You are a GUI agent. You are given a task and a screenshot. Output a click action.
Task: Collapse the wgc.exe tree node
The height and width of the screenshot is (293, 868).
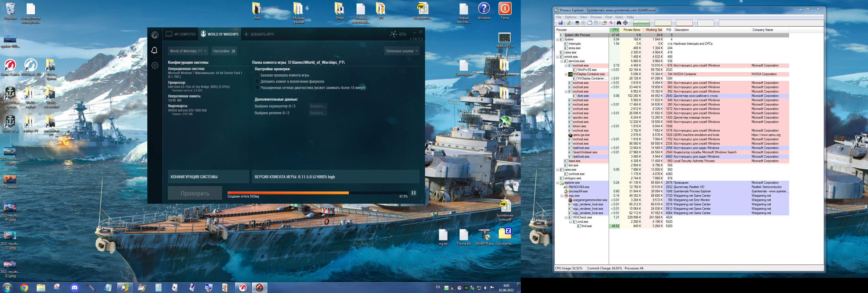pos(562,196)
